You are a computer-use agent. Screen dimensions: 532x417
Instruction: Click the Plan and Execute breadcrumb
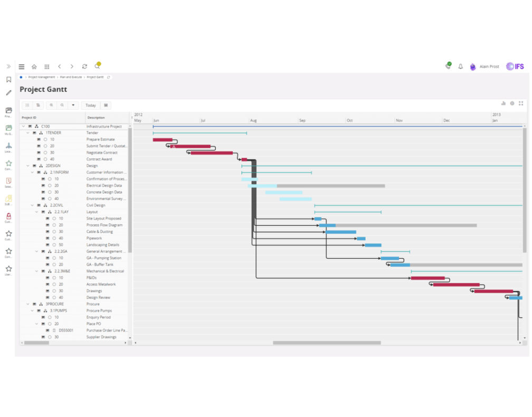[x=71, y=77]
